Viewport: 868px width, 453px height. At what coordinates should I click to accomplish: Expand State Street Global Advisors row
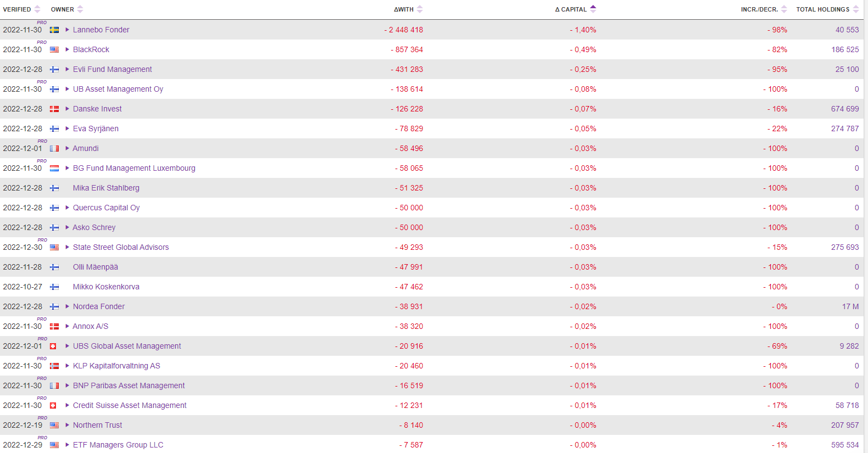67,247
